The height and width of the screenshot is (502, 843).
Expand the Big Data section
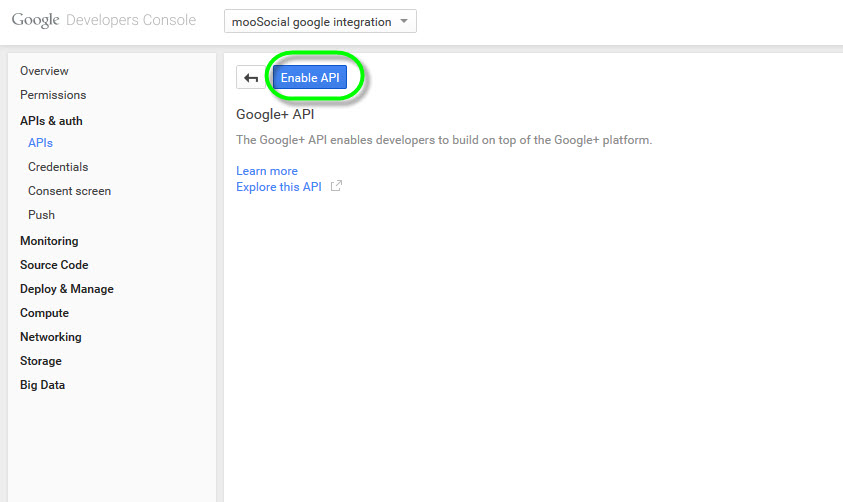point(43,385)
